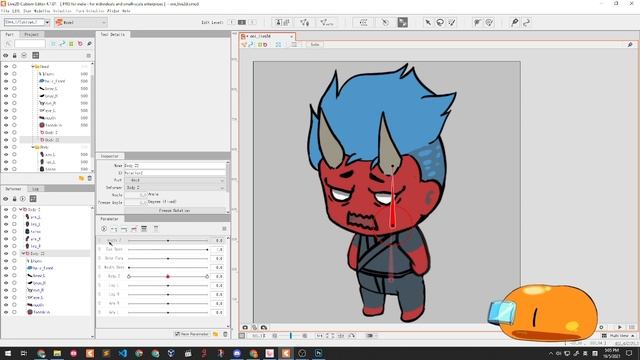Click the mesh edit tool icon in toolbar

[x=304, y=22]
